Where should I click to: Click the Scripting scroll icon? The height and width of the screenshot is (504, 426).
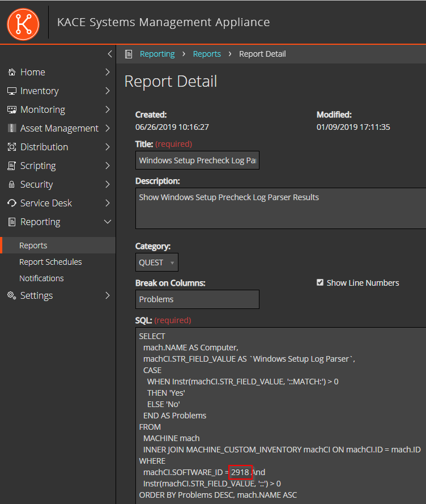coord(11,166)
